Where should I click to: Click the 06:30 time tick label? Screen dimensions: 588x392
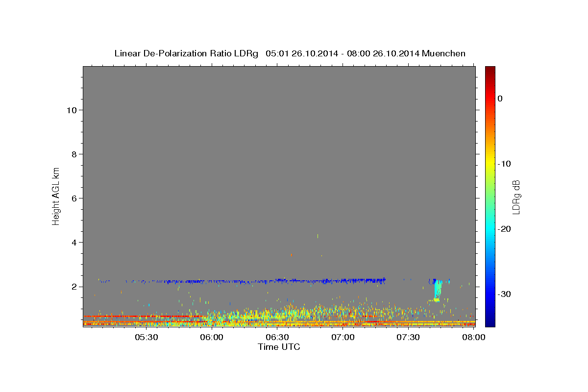[x=277, y=338]
